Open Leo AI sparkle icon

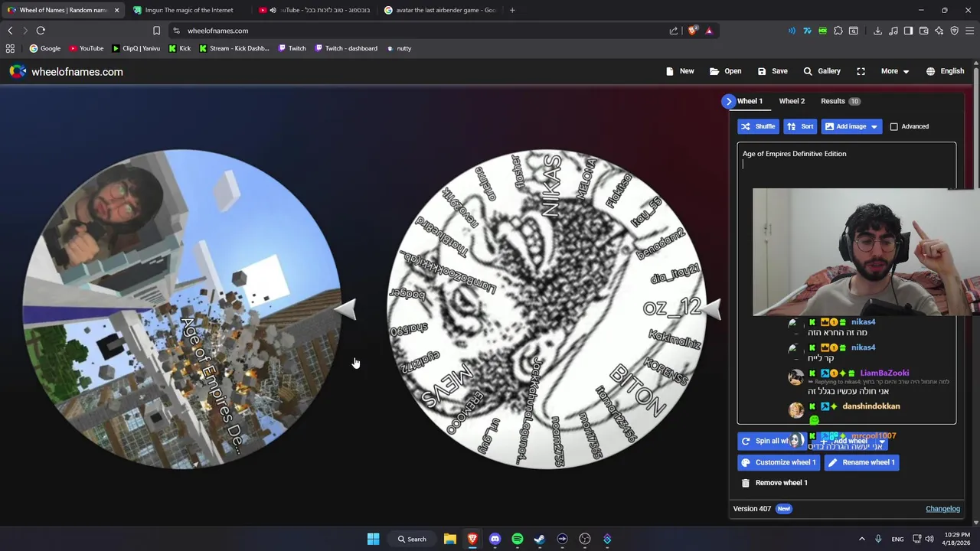939,31
